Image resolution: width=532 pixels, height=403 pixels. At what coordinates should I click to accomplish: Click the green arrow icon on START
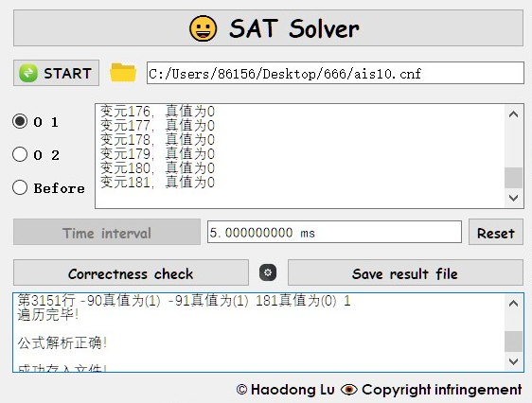(x=28, y=73)
